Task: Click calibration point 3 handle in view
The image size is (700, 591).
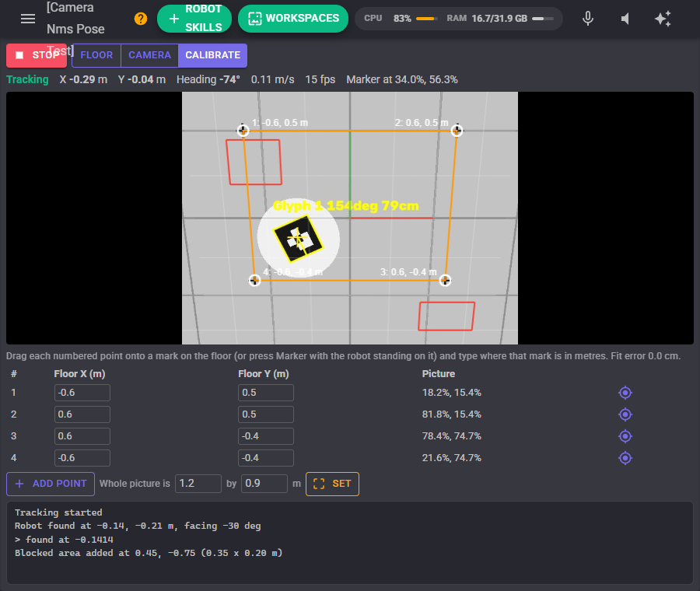Action: [445, 280]
